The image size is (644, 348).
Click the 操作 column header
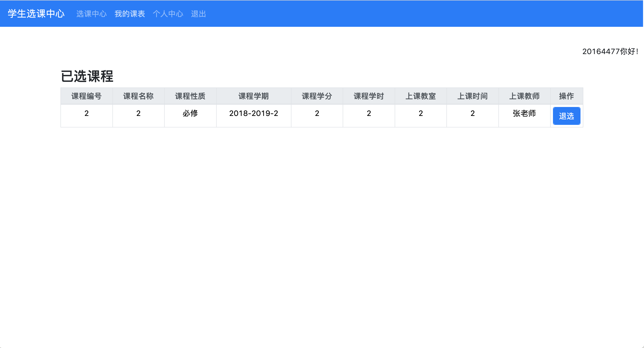pyautogui.click(x=566, y=96)
